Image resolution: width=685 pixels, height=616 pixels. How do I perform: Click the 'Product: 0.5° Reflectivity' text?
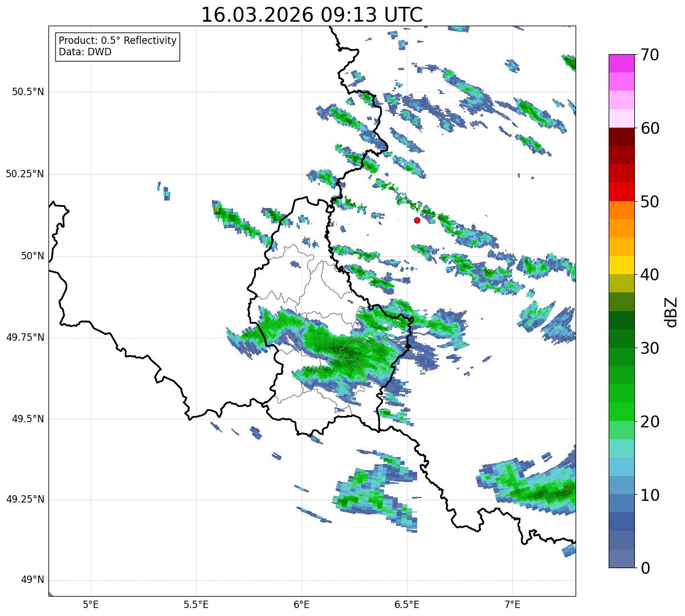(117, 40)
